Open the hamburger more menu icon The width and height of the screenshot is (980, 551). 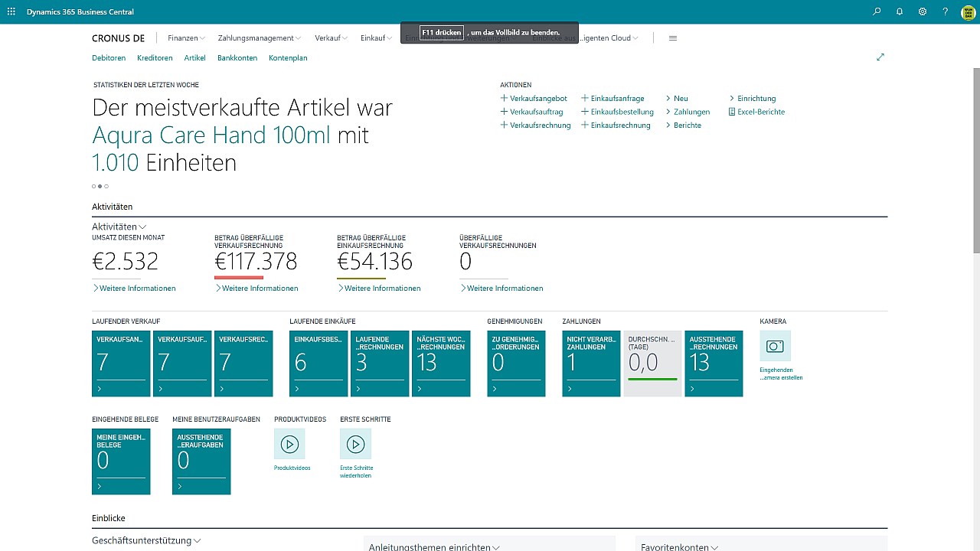[673, 38]
